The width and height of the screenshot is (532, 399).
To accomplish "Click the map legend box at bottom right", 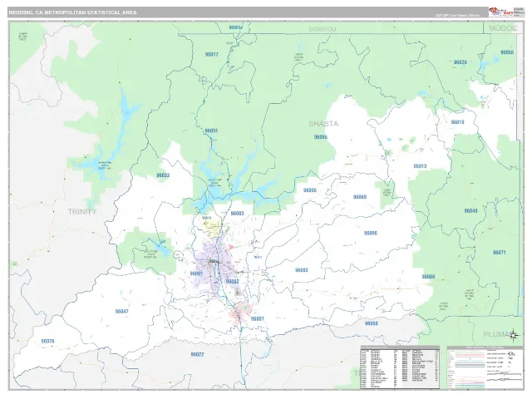I will click(x=485, y=367).
